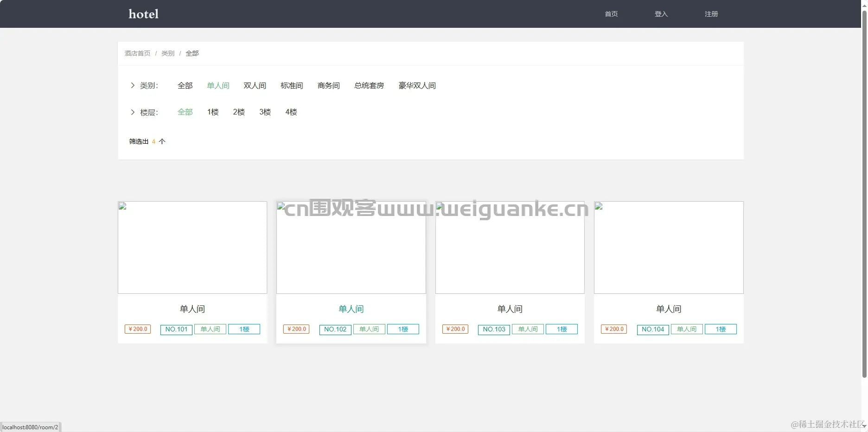868x432 pixels.
Task: Click the ¥200.0 price tag of NO.101
Action: pyautogui.click(x=138, y=329)
